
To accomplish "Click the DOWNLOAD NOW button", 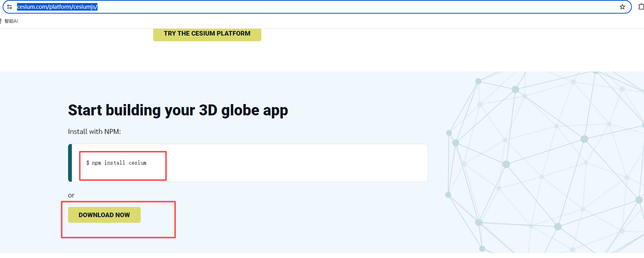I will click(104, 215).
